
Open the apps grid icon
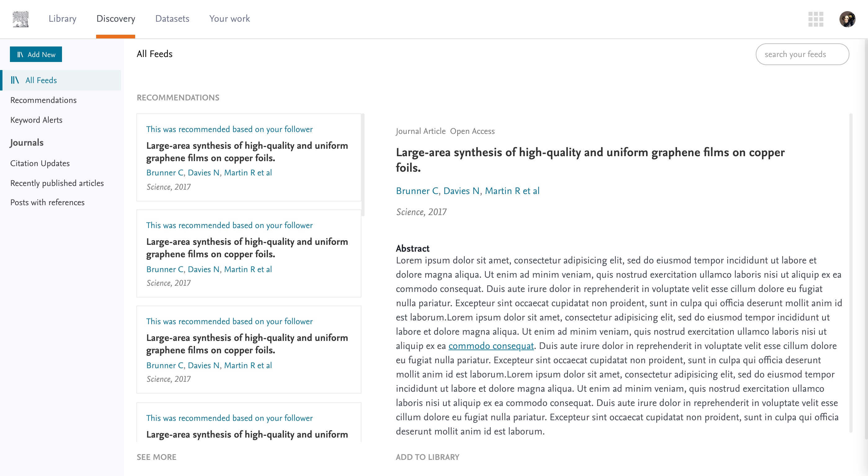816,19
